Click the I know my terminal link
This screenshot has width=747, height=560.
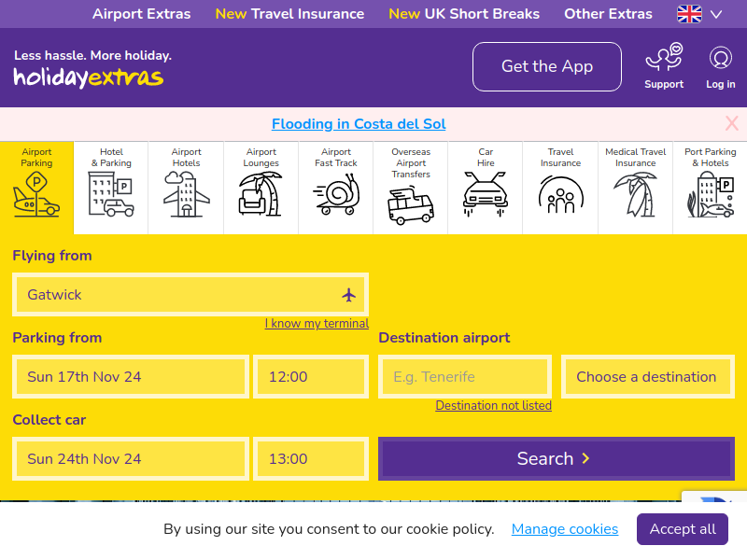[x=317, y=323]
